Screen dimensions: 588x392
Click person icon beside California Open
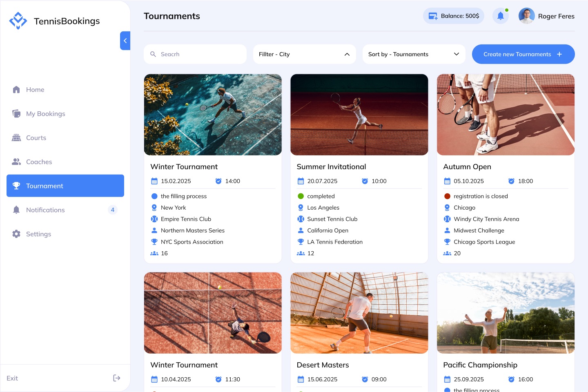click(301, 230)
